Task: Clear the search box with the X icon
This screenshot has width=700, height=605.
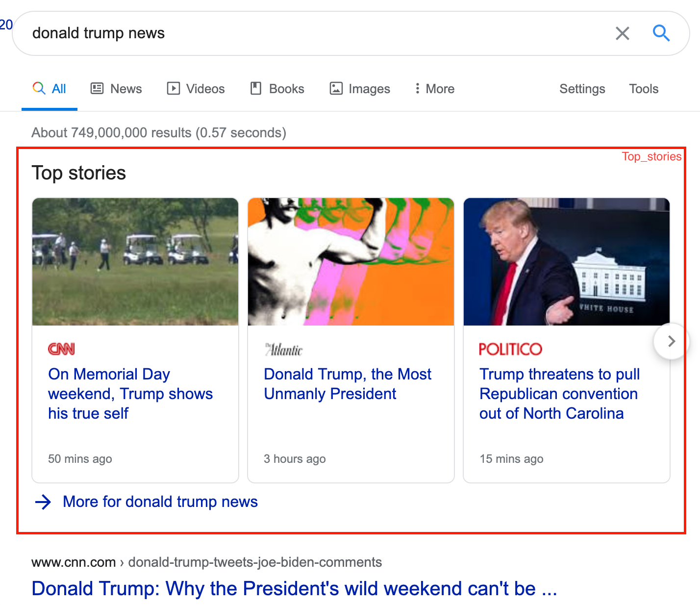Action: [622, 33]
